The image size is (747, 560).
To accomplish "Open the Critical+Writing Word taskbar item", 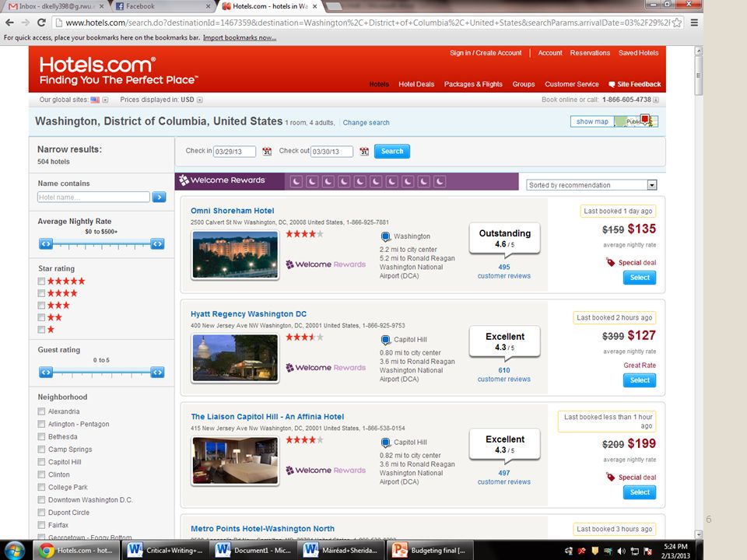I will (166, 551).
